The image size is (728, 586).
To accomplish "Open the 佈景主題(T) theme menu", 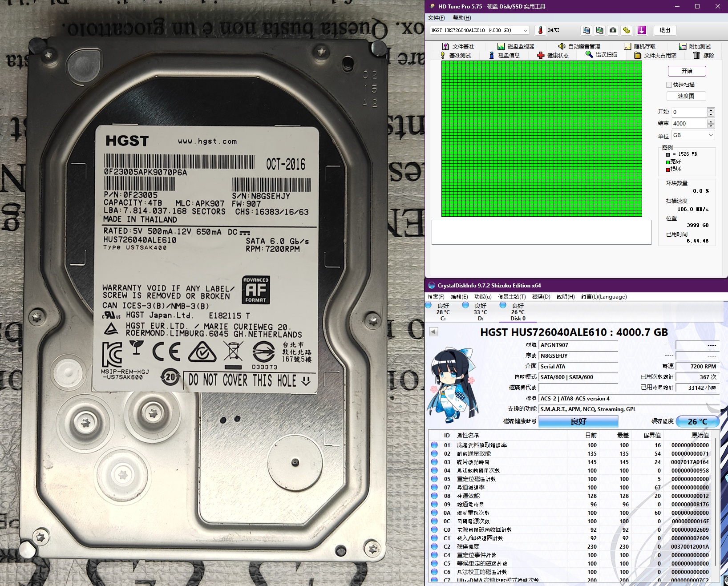I will click(x=512, y=297).
